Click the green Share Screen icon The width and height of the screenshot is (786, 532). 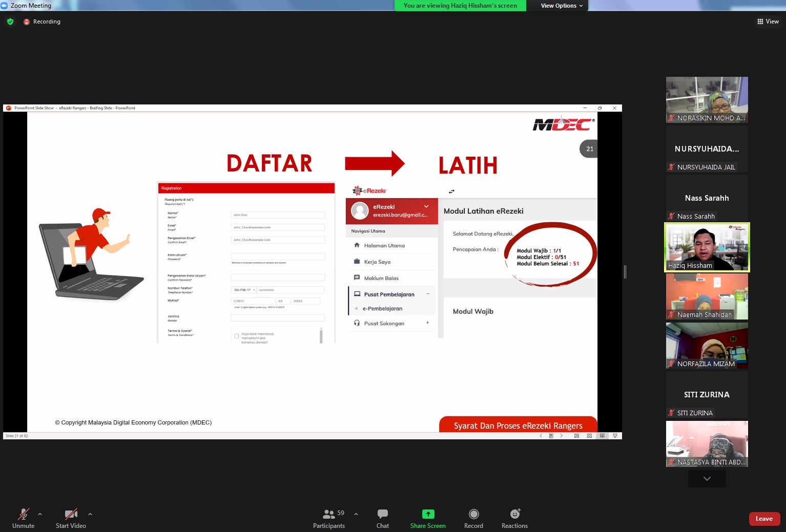click(428, 514)
